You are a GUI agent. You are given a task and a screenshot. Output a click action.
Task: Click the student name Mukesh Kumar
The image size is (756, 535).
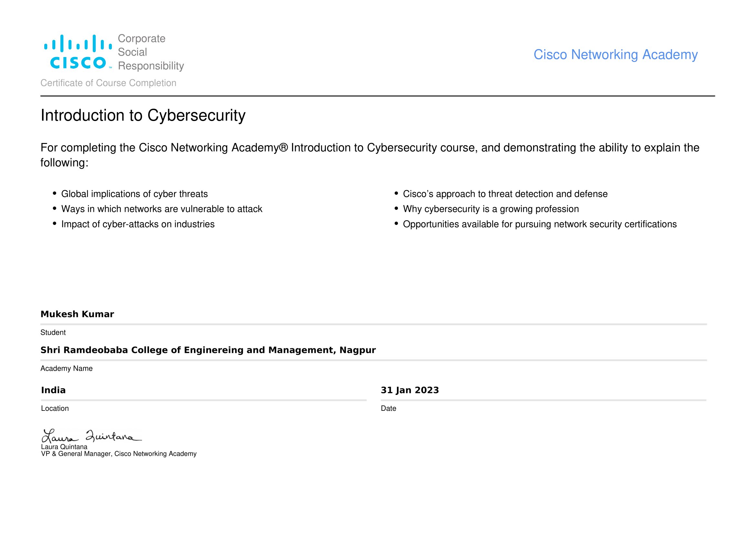(x=77, y=314)
